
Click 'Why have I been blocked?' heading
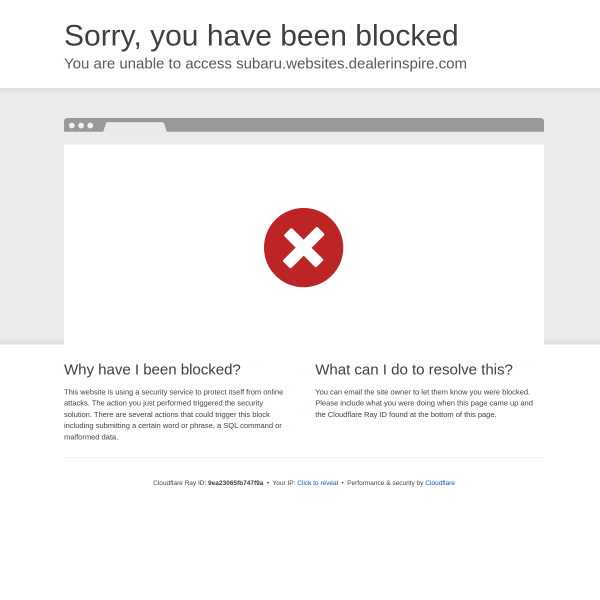click(152, 369)
